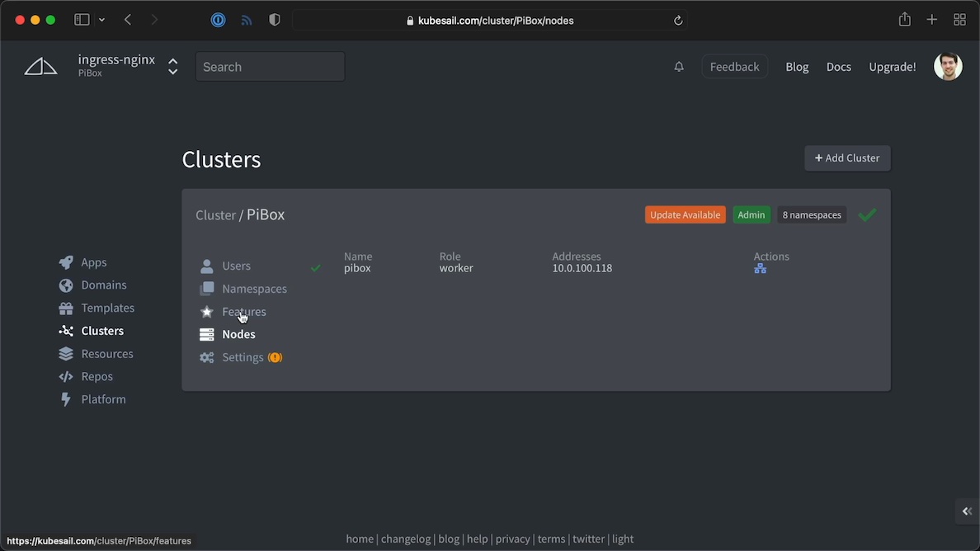
Task: Click the Features star icon
Action: pyautogui.click(x=206, y=311)
